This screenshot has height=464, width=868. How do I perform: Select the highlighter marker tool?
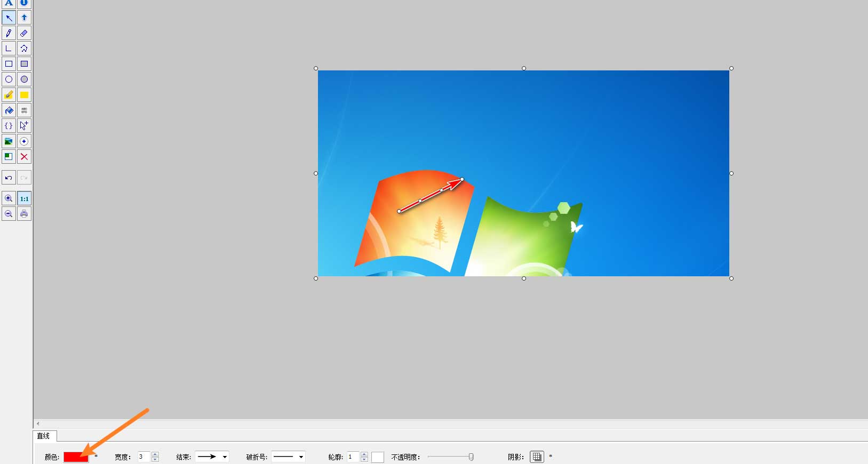9,95
